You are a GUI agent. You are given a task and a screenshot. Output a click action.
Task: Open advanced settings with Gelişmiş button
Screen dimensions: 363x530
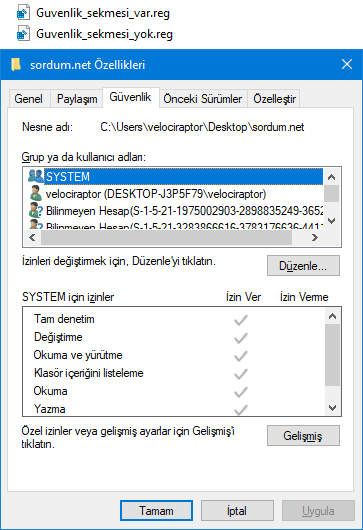303,436
